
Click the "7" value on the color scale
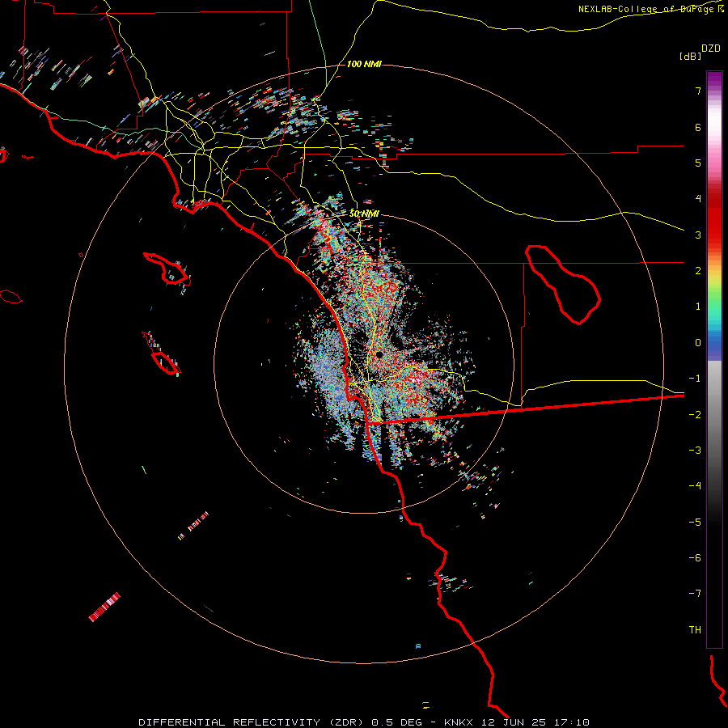698,91
